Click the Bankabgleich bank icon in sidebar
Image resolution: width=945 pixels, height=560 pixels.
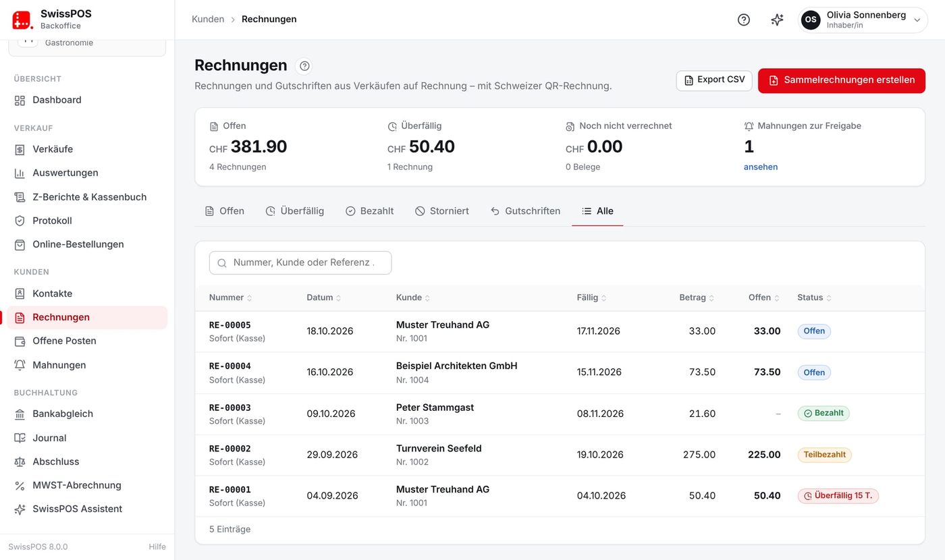pos(20,414)
